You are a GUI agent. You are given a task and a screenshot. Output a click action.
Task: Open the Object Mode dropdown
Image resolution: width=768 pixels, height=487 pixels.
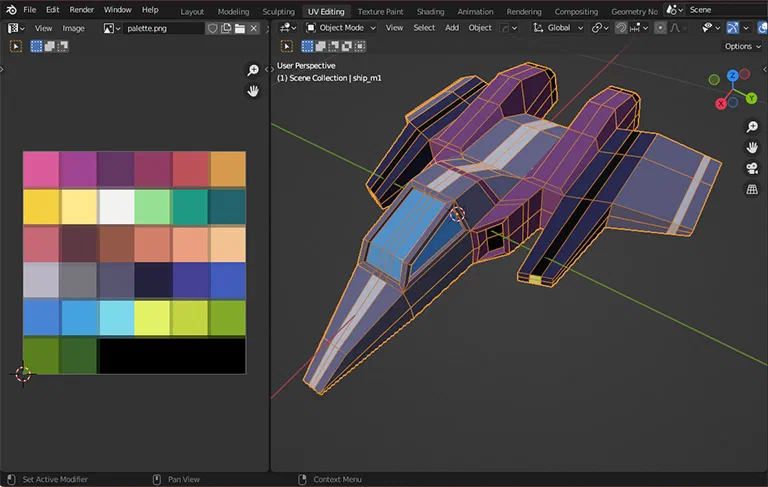coord(341,28)
